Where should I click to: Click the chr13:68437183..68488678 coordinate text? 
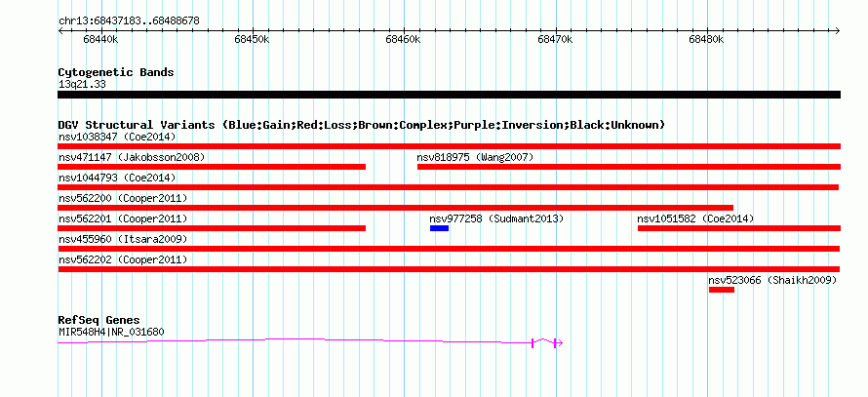tap(129, 21)
